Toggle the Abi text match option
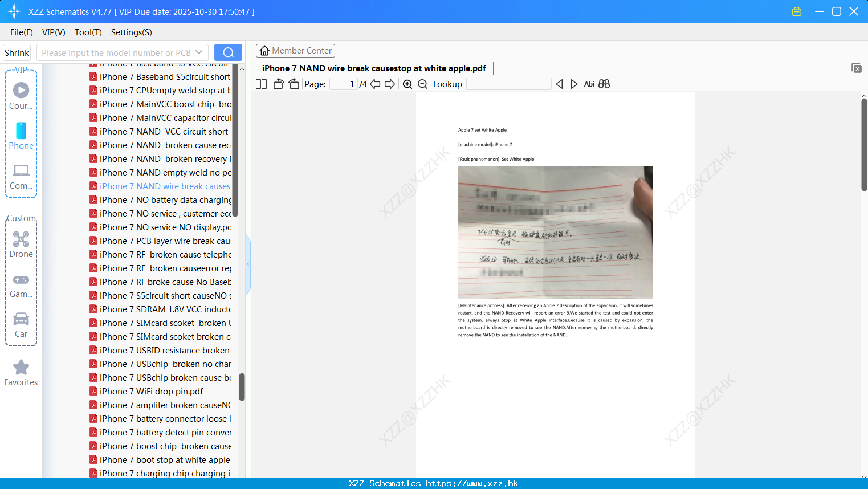Viewport: 868px width, 489px height. click(589, 84)
